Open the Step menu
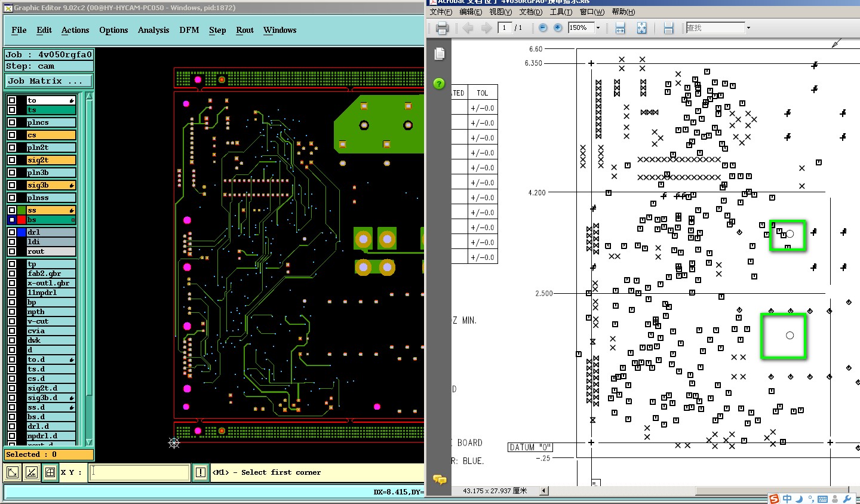 click(217, 30)
